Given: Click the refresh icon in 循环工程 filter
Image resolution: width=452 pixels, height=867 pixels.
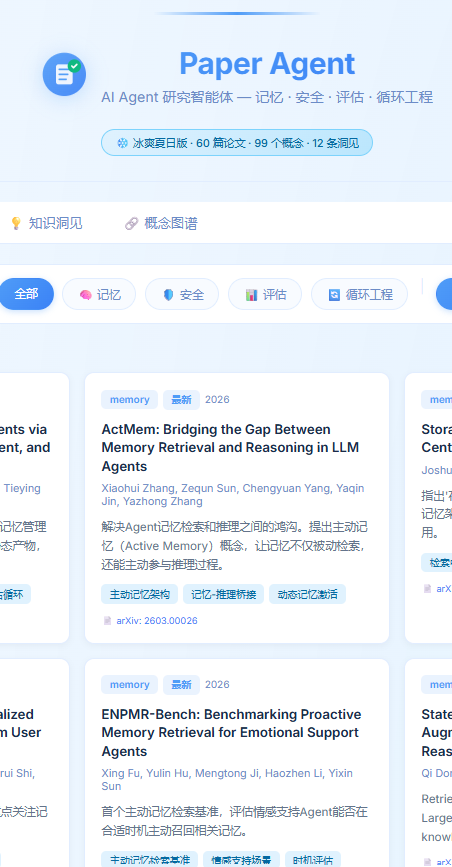Looking at the screenshot, I should click(x=334, y=295).
